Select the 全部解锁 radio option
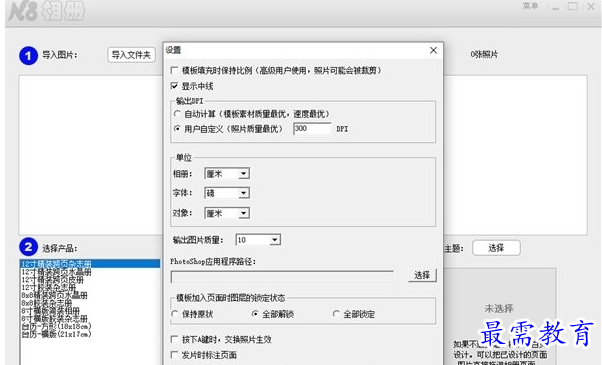602x365 pixels. pyautogui.click(x=255, y=314)
